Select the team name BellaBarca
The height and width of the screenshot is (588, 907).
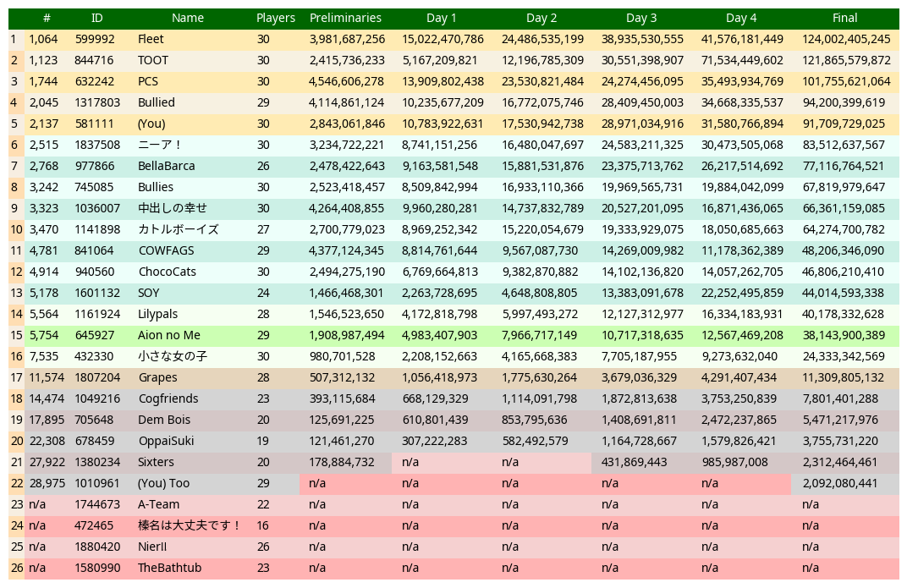167,166
